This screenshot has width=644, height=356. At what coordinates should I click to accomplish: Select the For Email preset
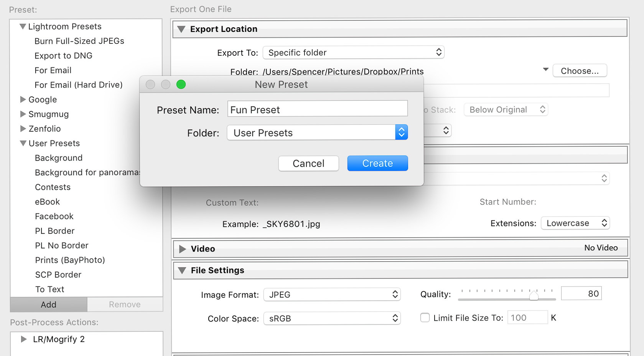pyautogui.click(x=53, y=70)
